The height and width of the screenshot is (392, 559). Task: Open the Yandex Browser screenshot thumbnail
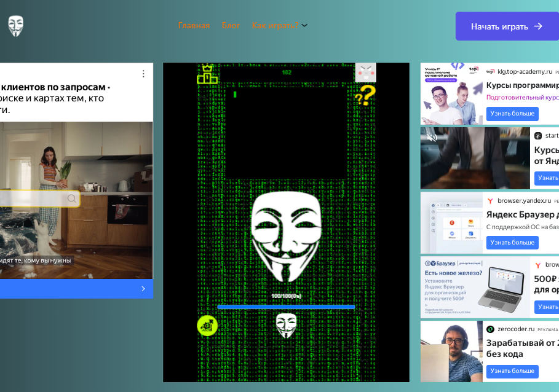pos(451,223)
